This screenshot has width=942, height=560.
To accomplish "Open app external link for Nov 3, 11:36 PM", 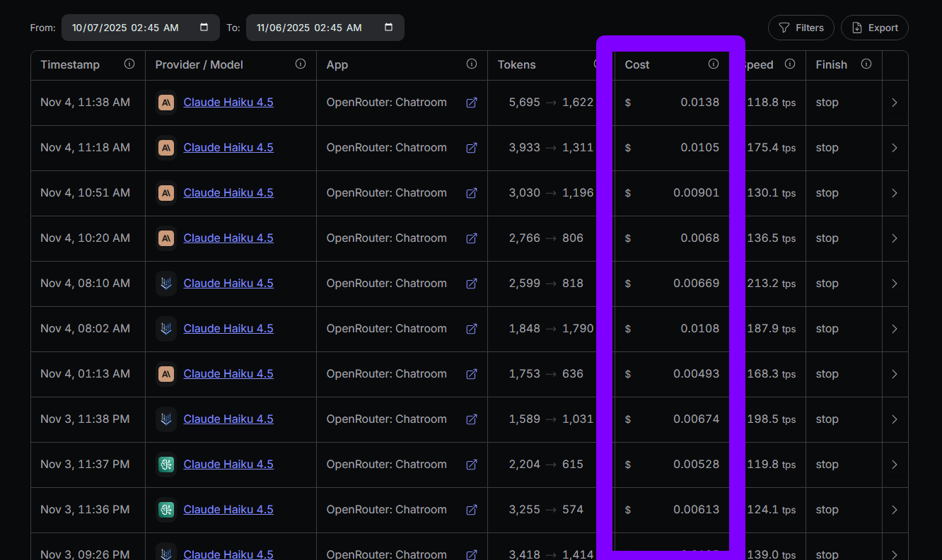I will [472, 510].
